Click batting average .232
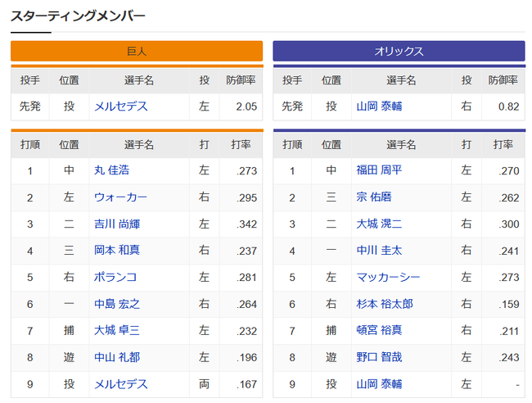Image resolution: width=532 pixels, height=403 pixels. [x=246, y=331]
